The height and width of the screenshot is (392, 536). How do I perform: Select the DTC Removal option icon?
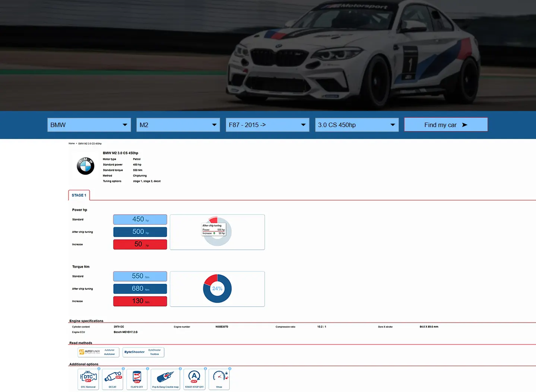pyautogui.click(x=88, y=377)
